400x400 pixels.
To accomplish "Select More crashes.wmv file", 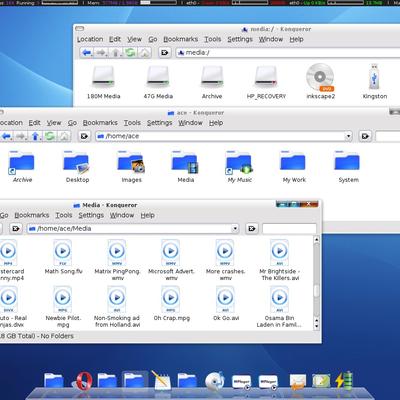I will (225, 260).
